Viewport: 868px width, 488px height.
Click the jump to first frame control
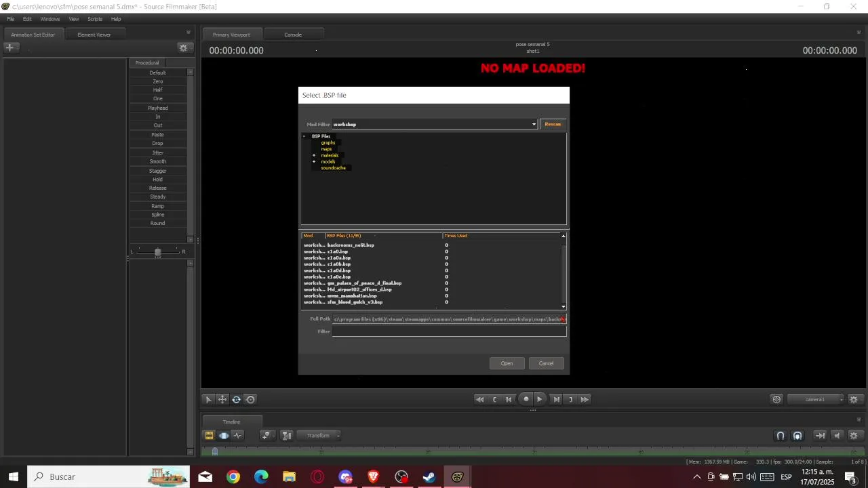point(509,399)
